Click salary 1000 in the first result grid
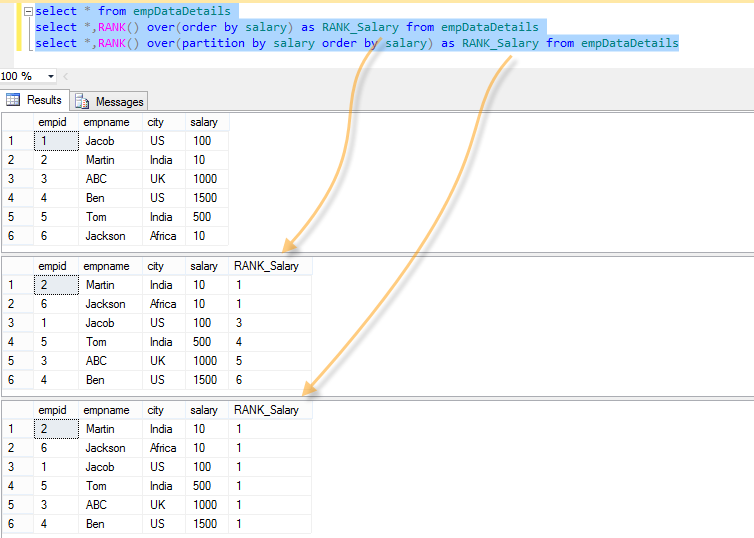The image size is (754, 538). click(207, 179)
